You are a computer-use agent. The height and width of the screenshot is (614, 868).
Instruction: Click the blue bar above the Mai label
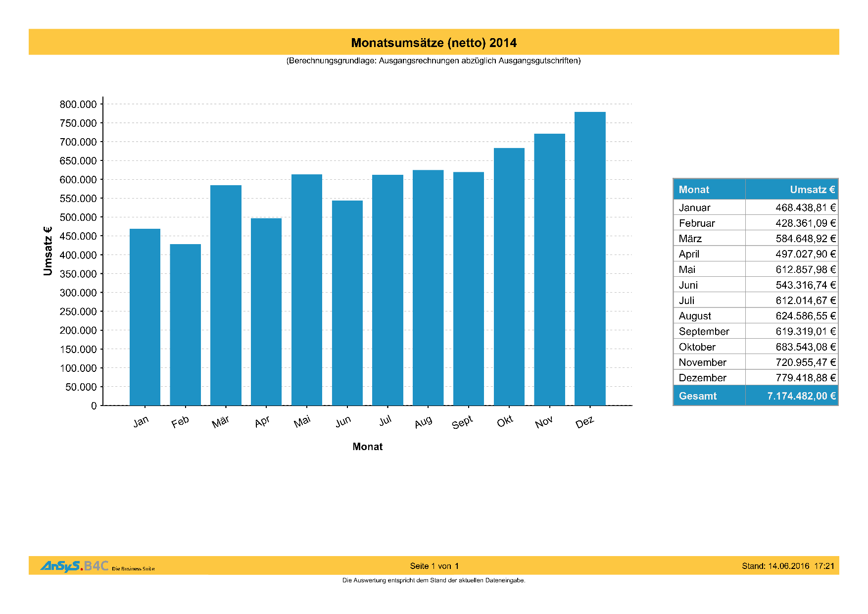306,290
